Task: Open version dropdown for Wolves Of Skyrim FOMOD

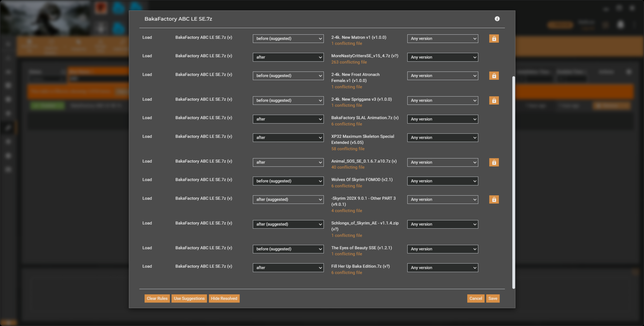Action: 443,181
